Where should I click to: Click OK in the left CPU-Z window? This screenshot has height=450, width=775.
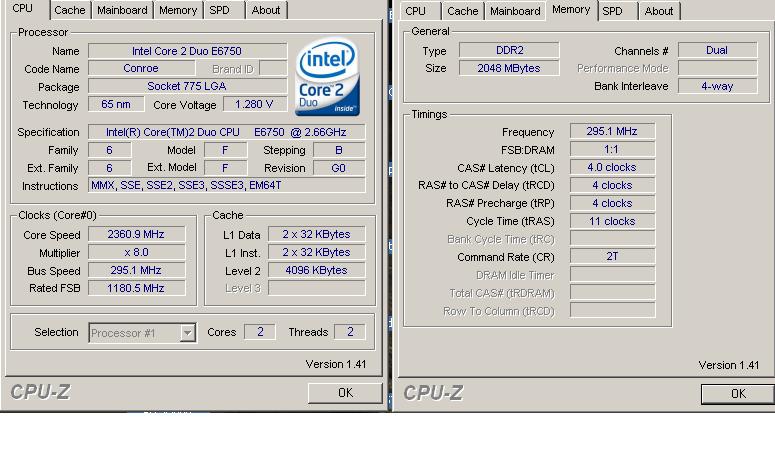[345, 393]
